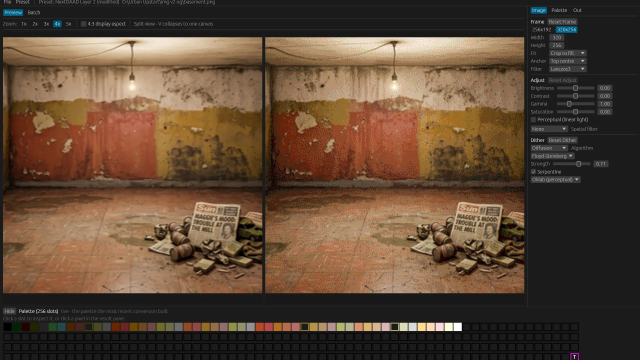Image resolution: width=640 pixels, height=360 pixels.
Task: Open the Floyd-Steinberg kernel dropdown
Action: point(553,156)
